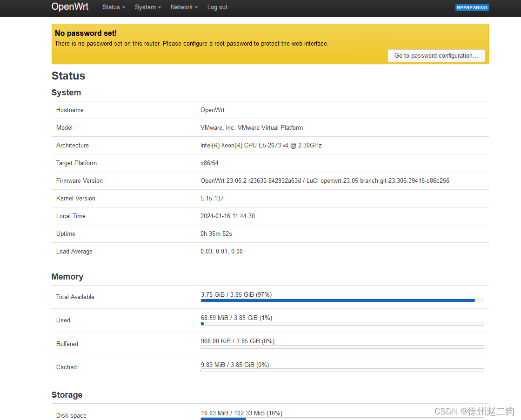Click the Architecture label
The image size is (521, 420).
pos(73,145)
